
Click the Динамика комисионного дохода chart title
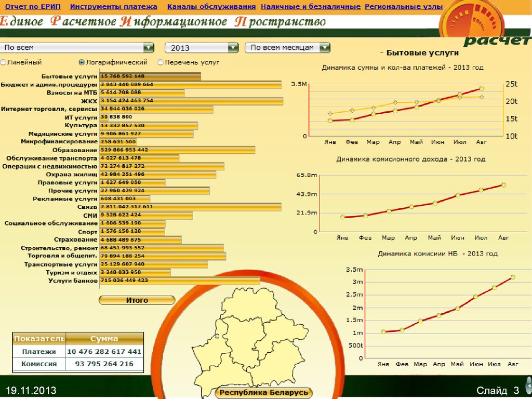[411, 159]
